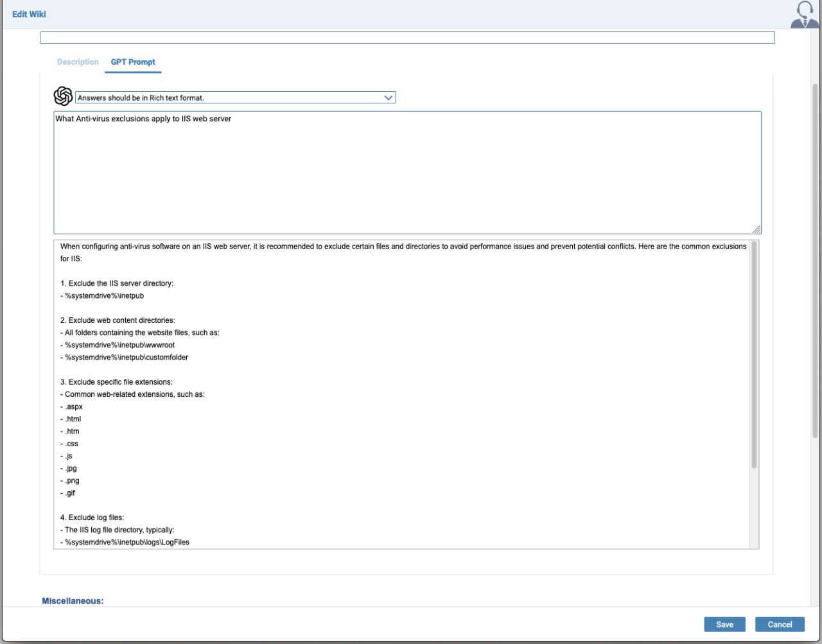Viewport: 822px width, 644px height.
Task: Click the OpenAI logo icon
Action: coord(63,96)
